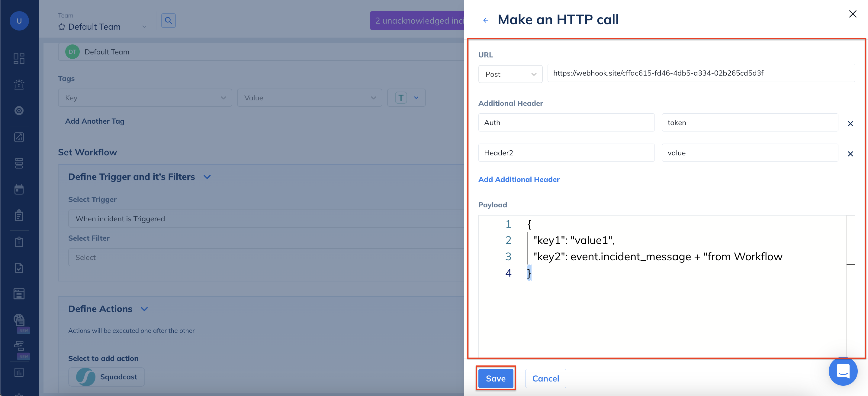This screenshot has height=396, width=868.
Task: Remove the Header2 header row
Action: (x=850, y=154)
